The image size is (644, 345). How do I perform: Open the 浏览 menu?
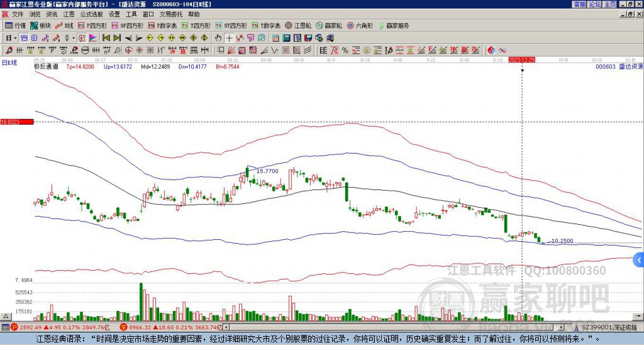[35, 14]
